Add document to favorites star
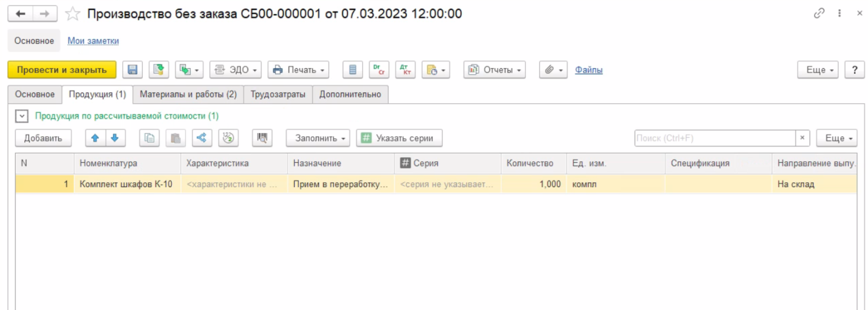The height and width of the screenshot is (310, 868). [x=73, y=13]
